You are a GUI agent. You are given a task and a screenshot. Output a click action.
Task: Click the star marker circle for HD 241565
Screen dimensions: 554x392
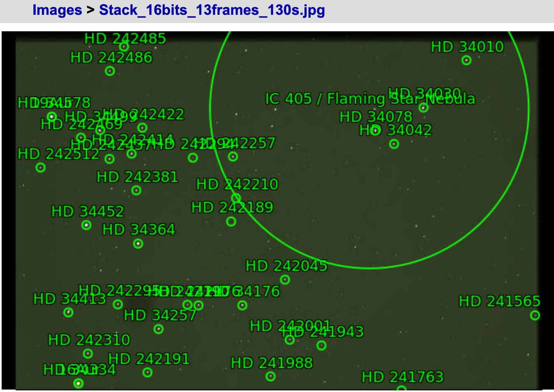pyautogui.click(x=535, y=315)
